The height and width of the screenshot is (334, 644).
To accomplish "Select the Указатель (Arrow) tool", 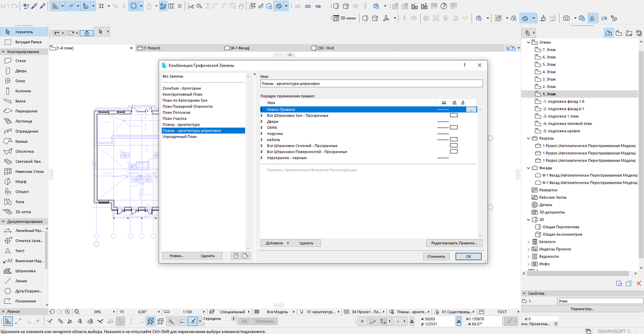I will [24, 32].
